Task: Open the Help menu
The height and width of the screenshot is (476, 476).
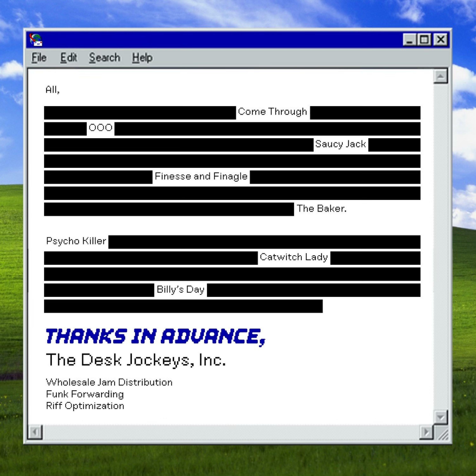Action: [x=142, y=58]
